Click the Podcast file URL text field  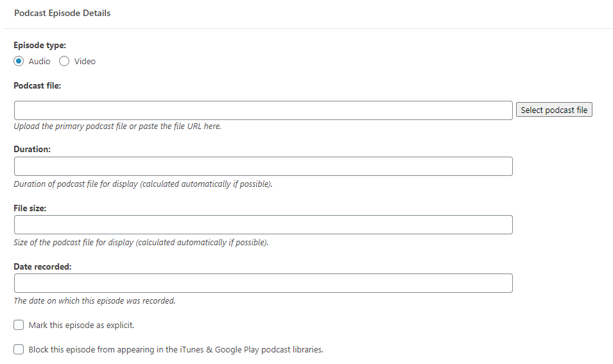pos(263,110)
